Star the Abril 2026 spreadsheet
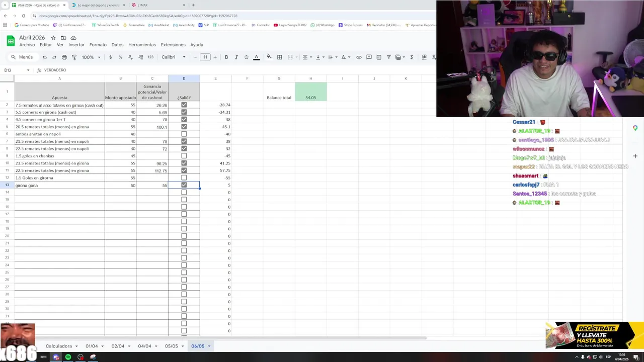This screenshot has width=644, height=362. tap(53, 38)
